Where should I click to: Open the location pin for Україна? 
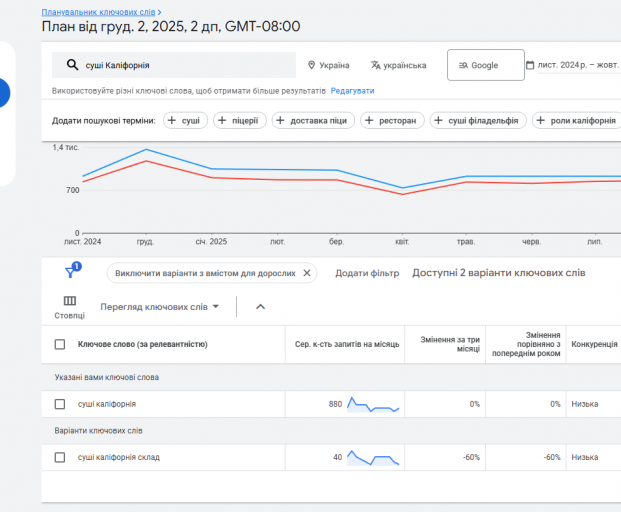click(312, 65)
